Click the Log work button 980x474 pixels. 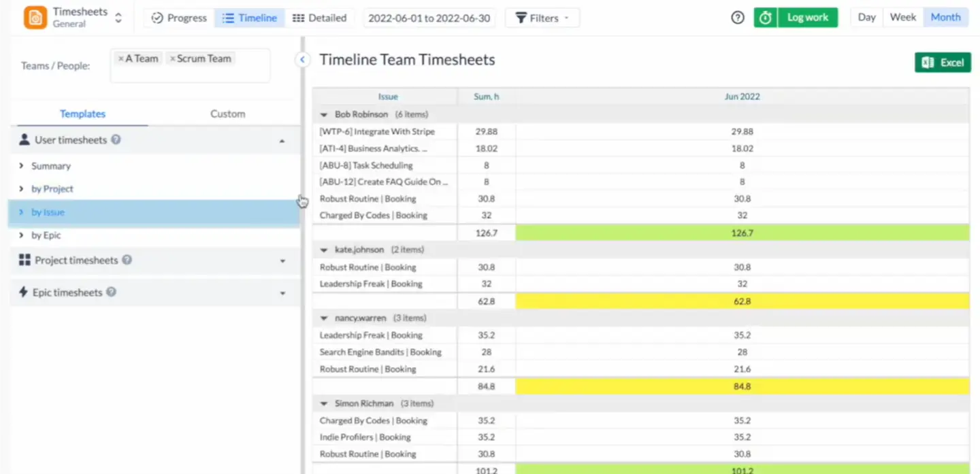point(807,17)
